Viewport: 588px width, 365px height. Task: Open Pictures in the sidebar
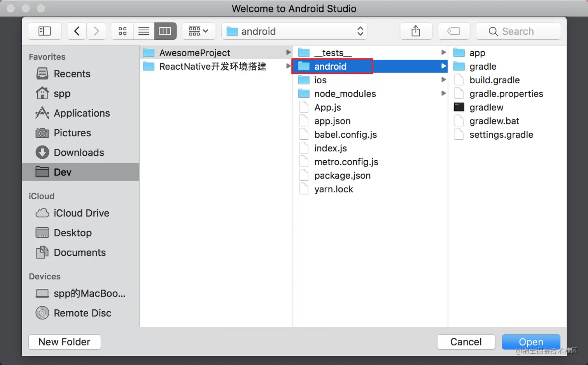click(80, 133)
